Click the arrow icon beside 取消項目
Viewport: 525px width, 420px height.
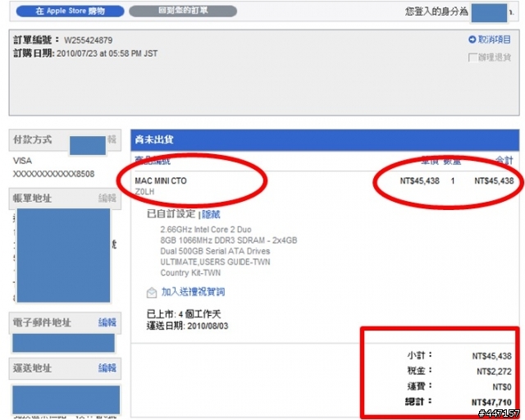coord(472,39)
